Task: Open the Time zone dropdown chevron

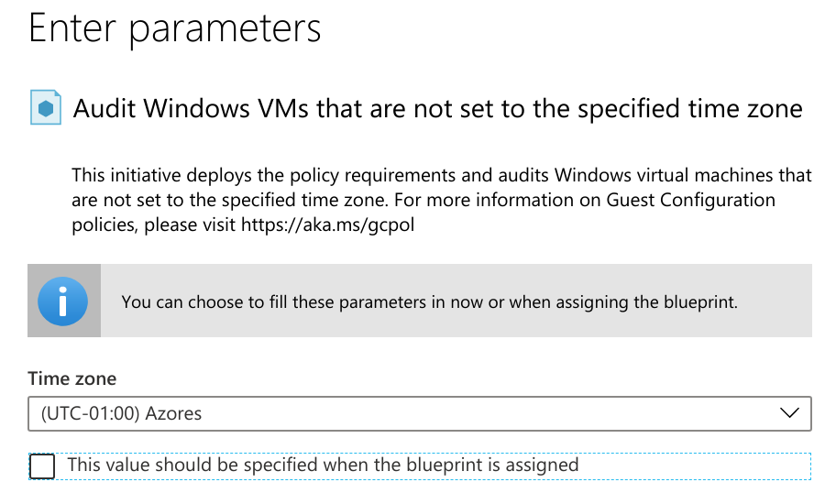Action: coord(789,413)
